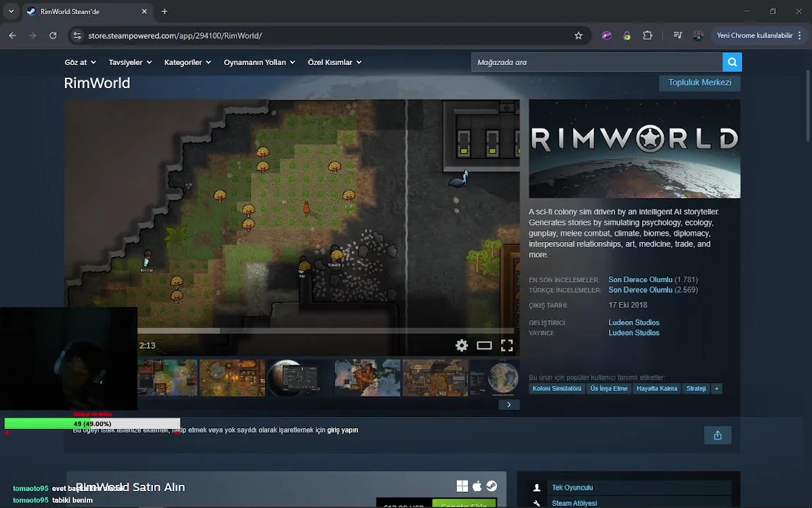
Task: Show more tags with plus button
Action: point(717,389)
